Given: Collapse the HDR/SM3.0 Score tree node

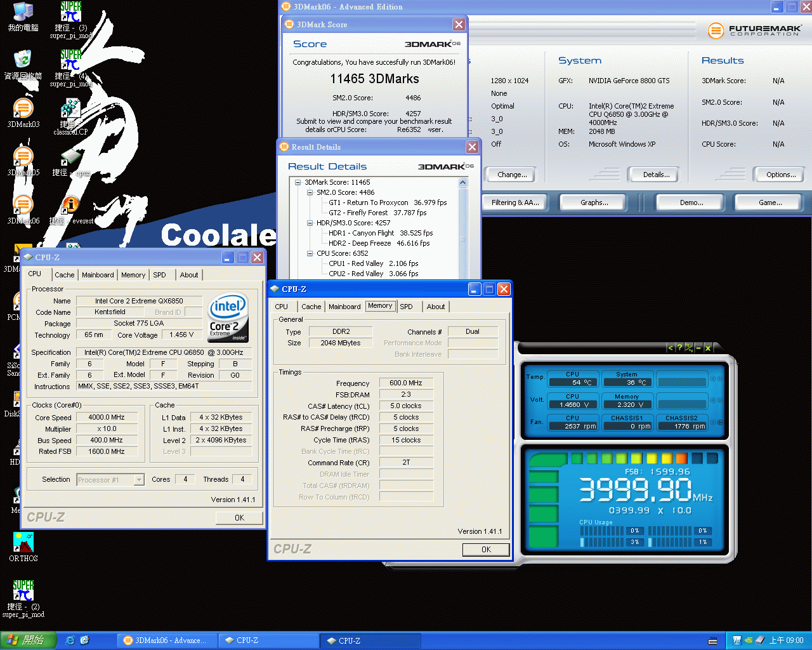Looking at the screenshot, I should (310, 223).
